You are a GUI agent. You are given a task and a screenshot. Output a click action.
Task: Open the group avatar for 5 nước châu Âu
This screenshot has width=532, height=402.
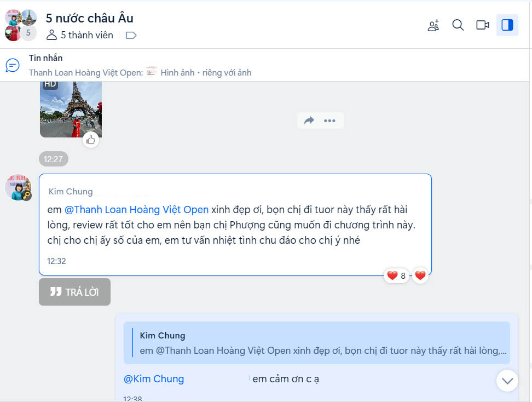click(x=21, y=25)
